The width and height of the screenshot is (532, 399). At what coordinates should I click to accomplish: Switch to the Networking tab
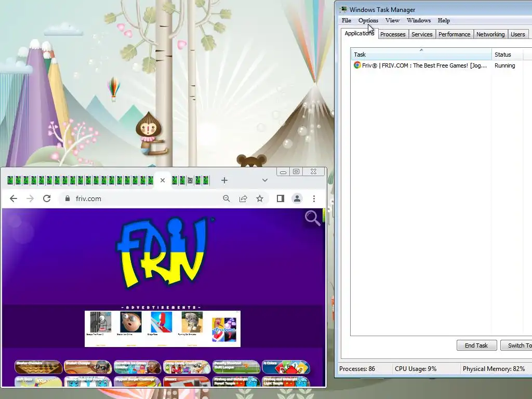(490, 34)
